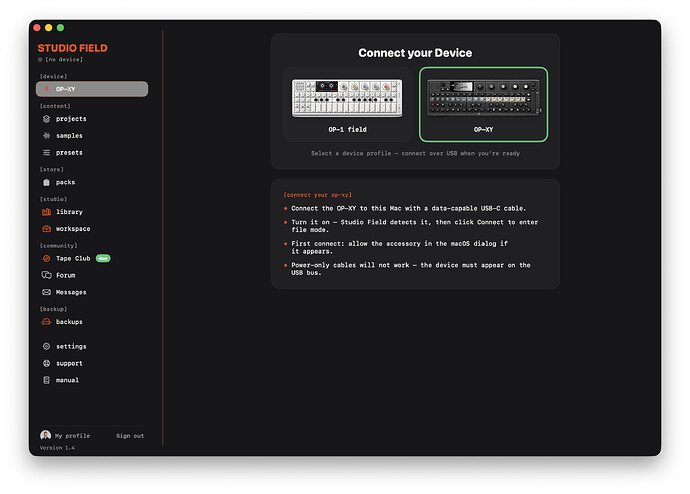Click the STUDIO FIELD logo
The image size is (690, 494).
point(73,48)
